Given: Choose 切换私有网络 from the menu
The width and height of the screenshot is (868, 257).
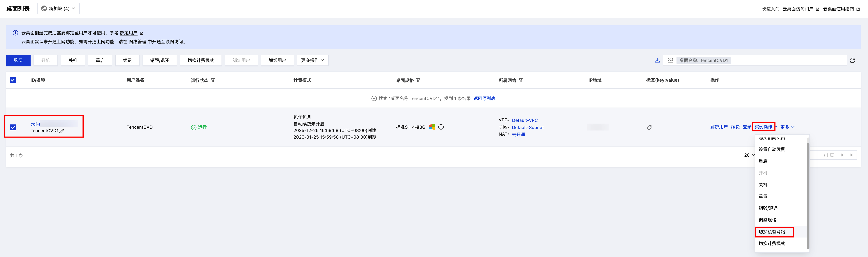Looking at the screenshot, I should pos(772,232).
